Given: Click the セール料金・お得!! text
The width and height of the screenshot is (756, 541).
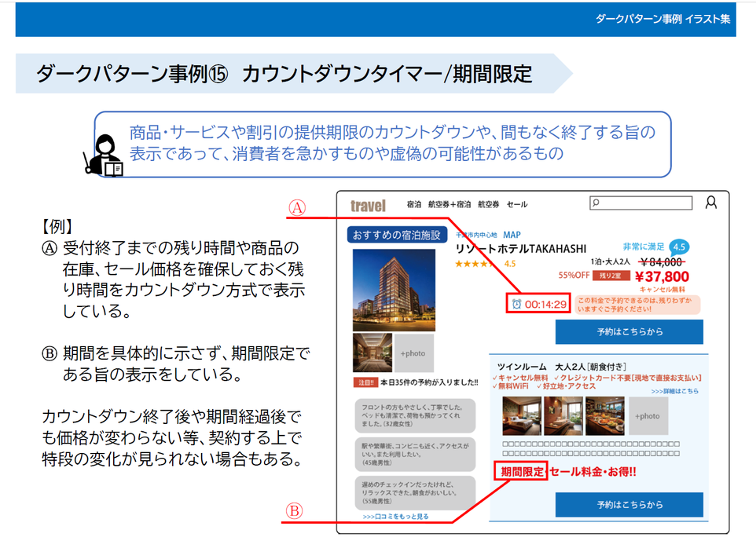Looking at the screenshot, I should [x=593, y=472].
